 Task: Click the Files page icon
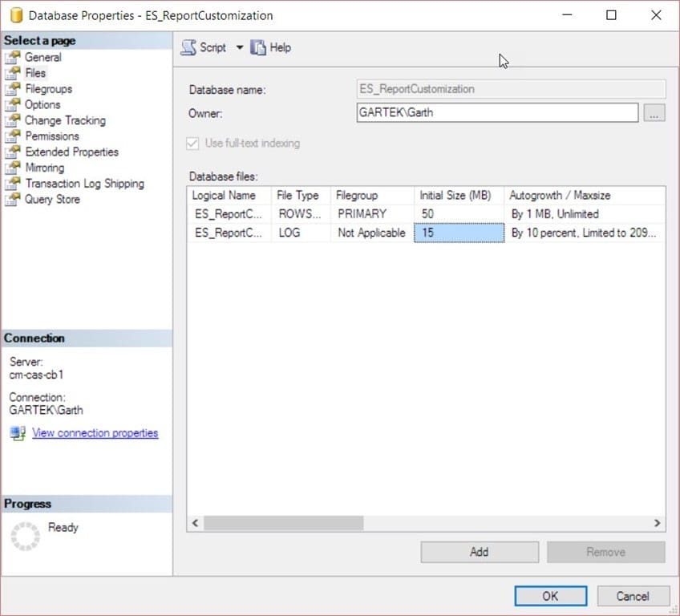(13, 73)
